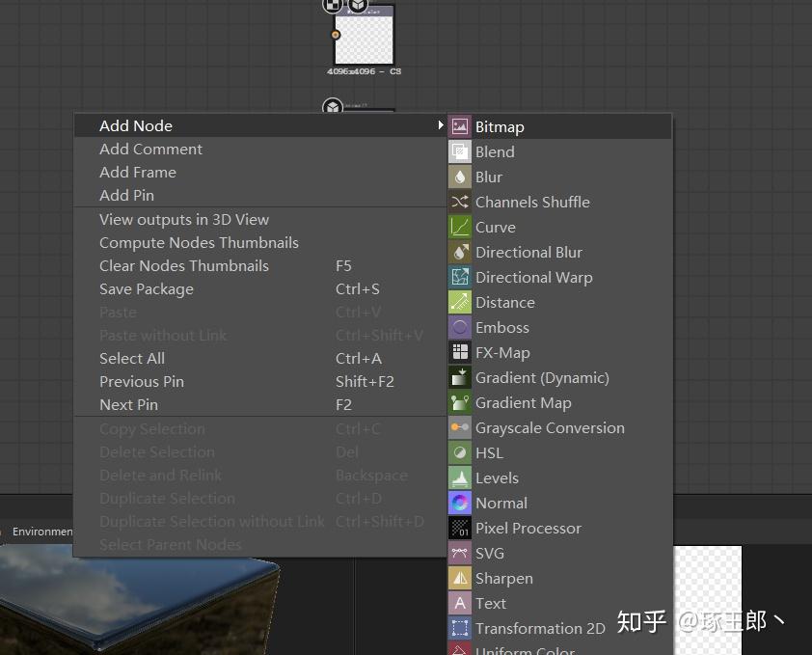
Task: Expand the Add Node submenu arrow
Action: click(440, 124)
